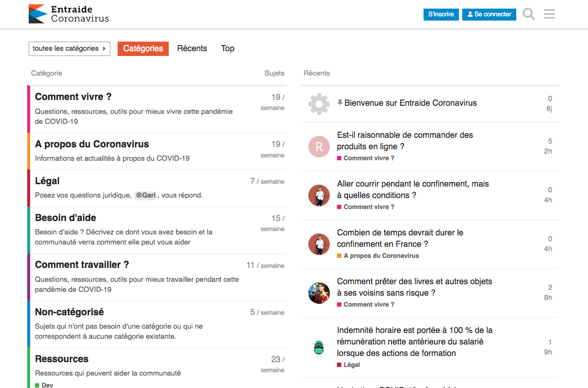Click the red Légal category badge
The image size is (588, 388).
(x=351, y=365)
